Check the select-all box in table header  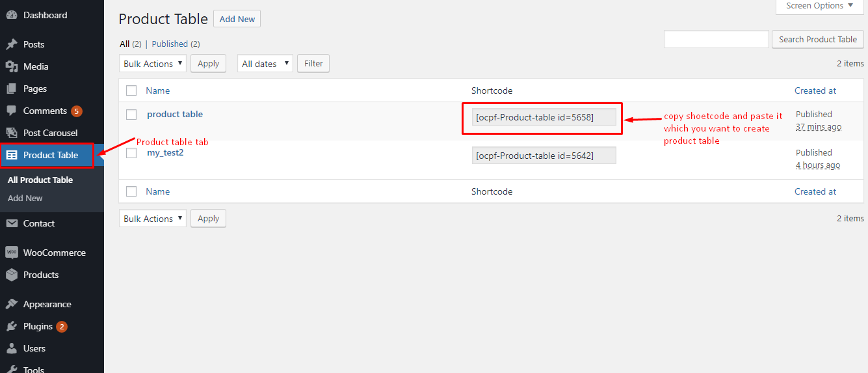(131, 90)
